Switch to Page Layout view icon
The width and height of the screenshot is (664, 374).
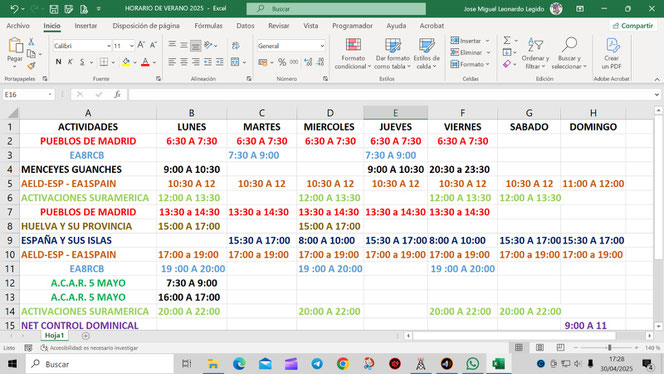(540, 348)
